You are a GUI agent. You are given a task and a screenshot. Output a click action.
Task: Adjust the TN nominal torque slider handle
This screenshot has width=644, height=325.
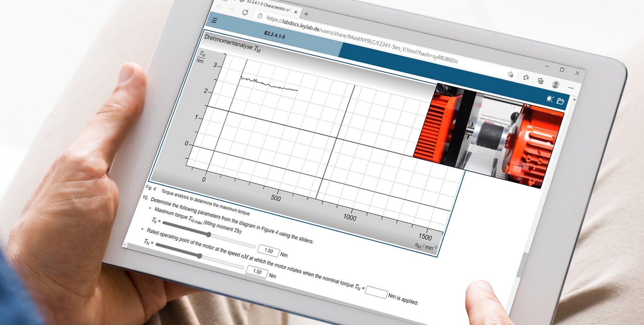pos(200,256)
